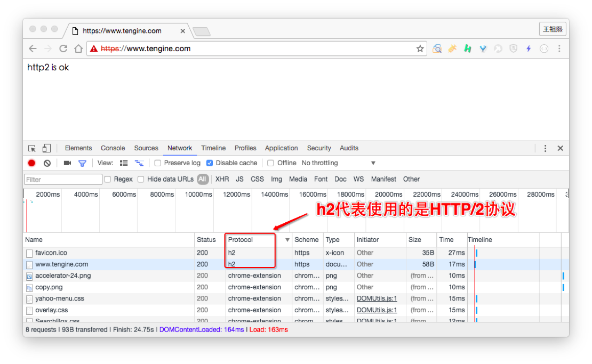Select the favicon.ico request row
Viewport: 592px width, 364px height.
(295, 253)
